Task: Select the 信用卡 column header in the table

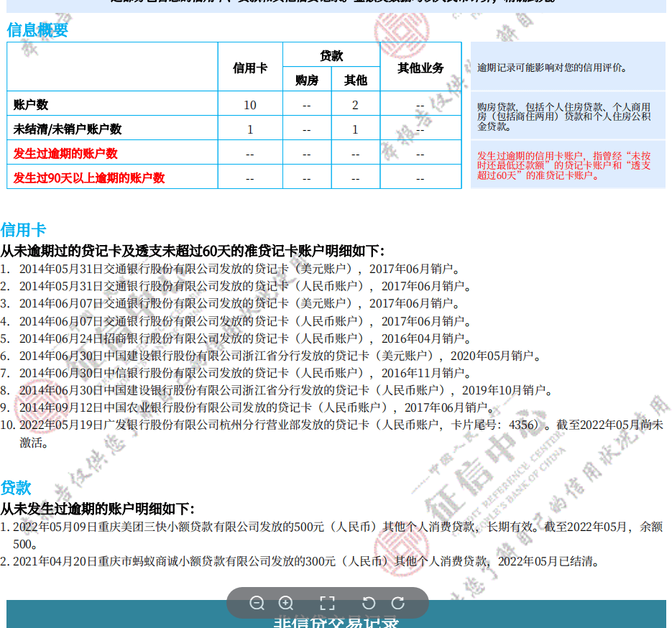Action: (250, 68)
